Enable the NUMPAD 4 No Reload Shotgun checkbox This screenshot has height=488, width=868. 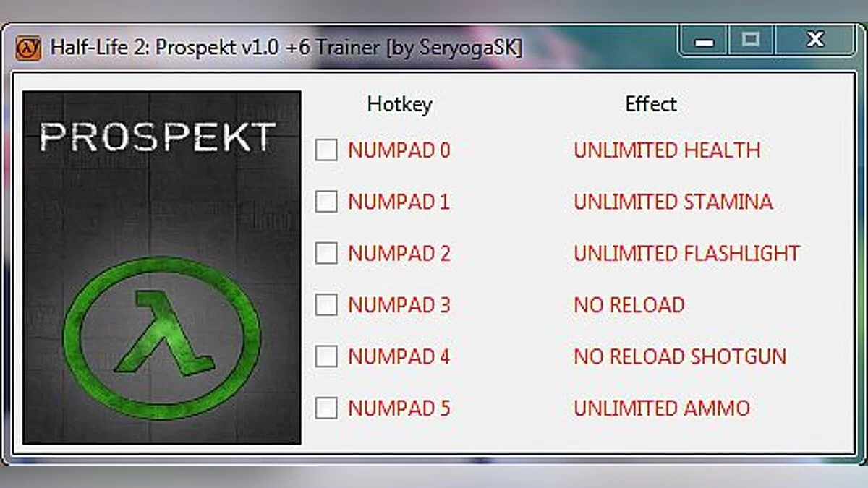(x=326, y=356)
